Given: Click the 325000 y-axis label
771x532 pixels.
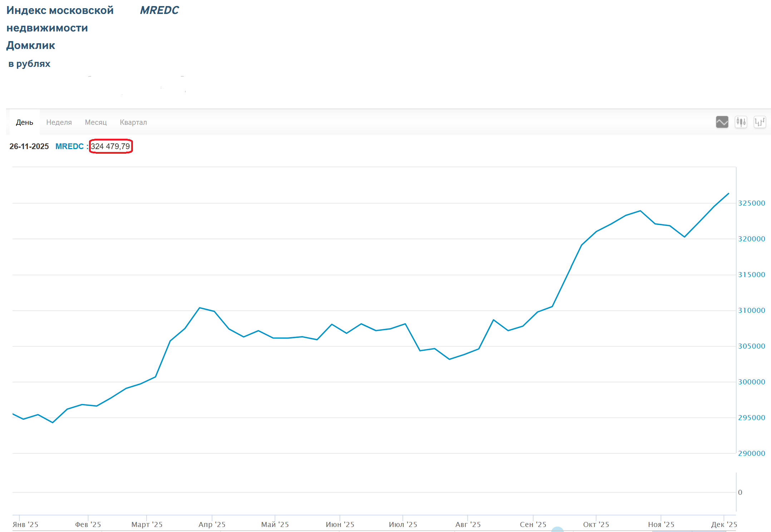Looking at the screenshot, I should click(x=751, y=203).
